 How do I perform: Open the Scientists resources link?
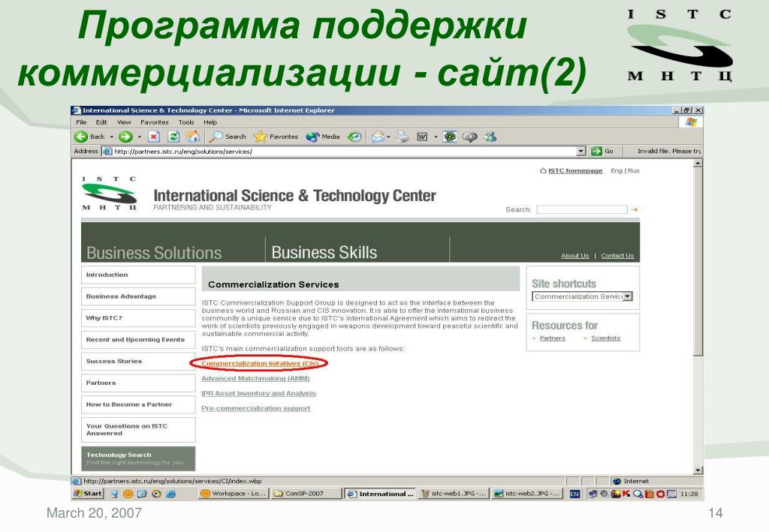pyautogui.click(x=606, y=338)
